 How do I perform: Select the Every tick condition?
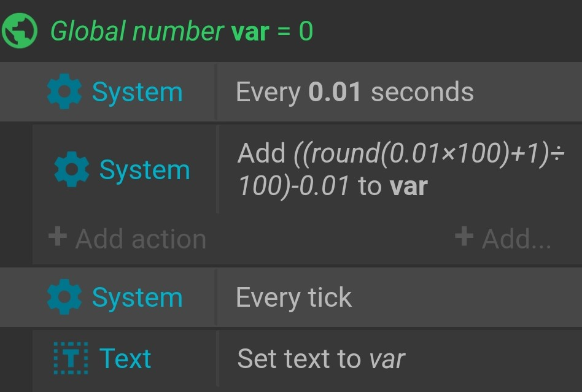[294, 298]
